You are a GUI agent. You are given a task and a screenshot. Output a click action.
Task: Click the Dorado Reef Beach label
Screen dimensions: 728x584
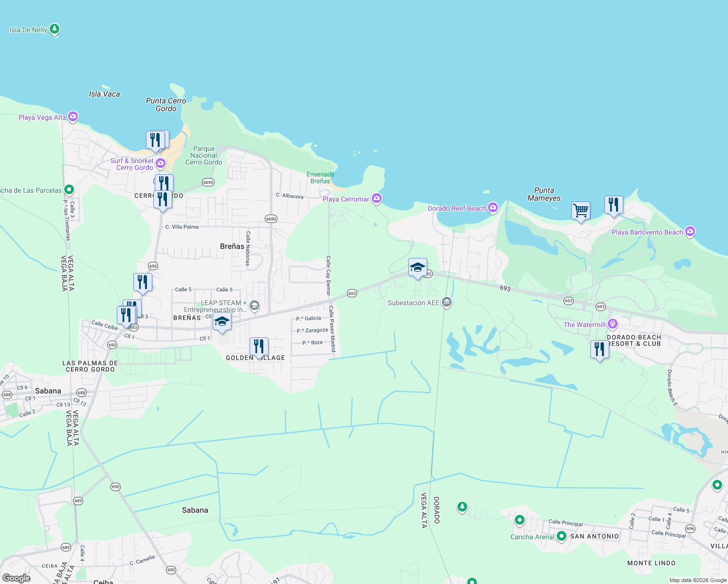(456, 208)
